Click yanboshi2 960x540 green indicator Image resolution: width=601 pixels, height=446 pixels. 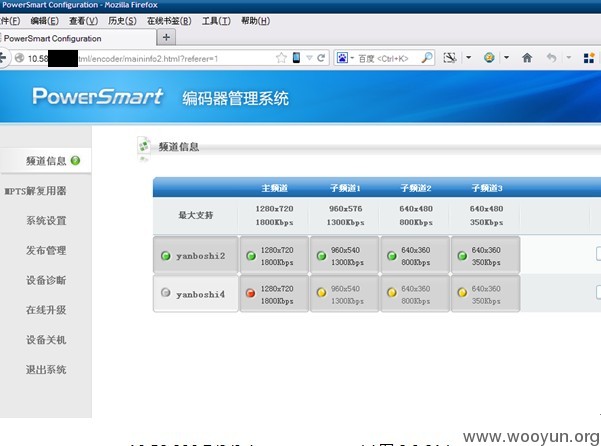pos(322,256)
